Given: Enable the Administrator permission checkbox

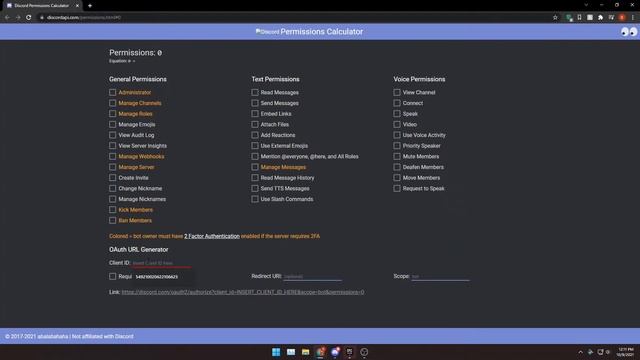Looking at the screenshot, I should pos(112,93).
